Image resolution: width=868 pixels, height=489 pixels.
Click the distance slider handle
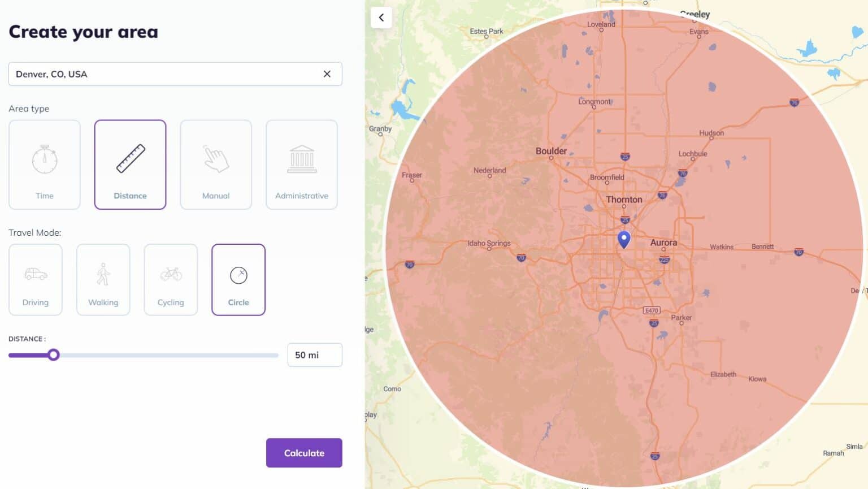pos(54,354)
